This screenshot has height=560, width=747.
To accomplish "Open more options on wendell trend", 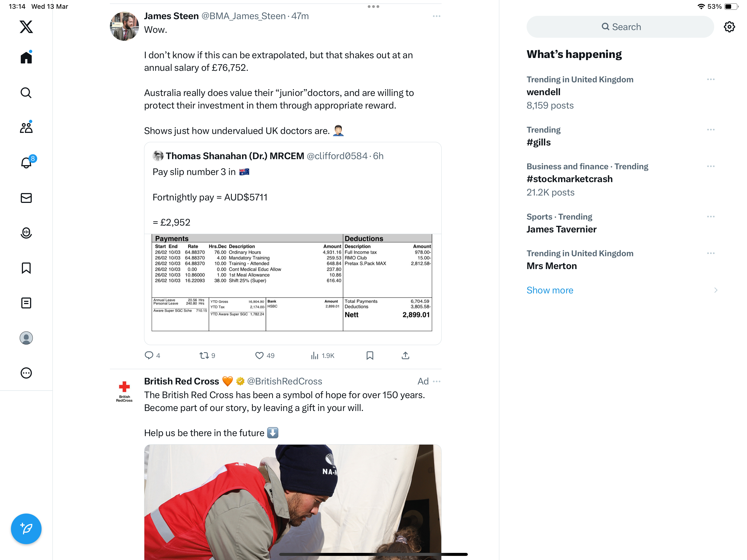I will tap(711, 79).
